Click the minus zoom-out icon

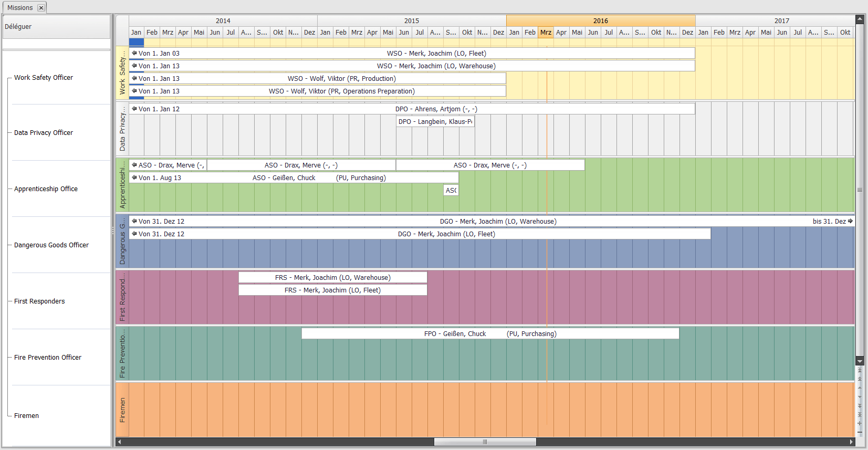860,433
